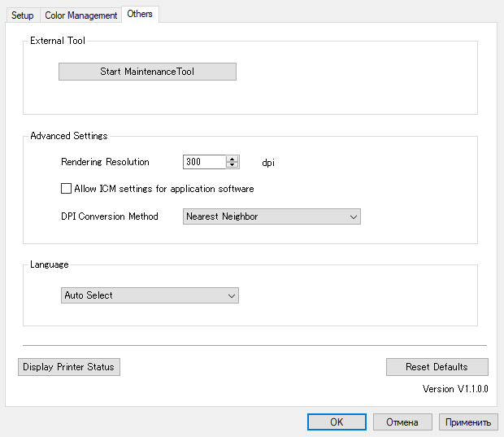Image resolution: width=504 pixels, height=437 pixels.
Task: Open the Color Management tab
Action: tap(80, 15)
